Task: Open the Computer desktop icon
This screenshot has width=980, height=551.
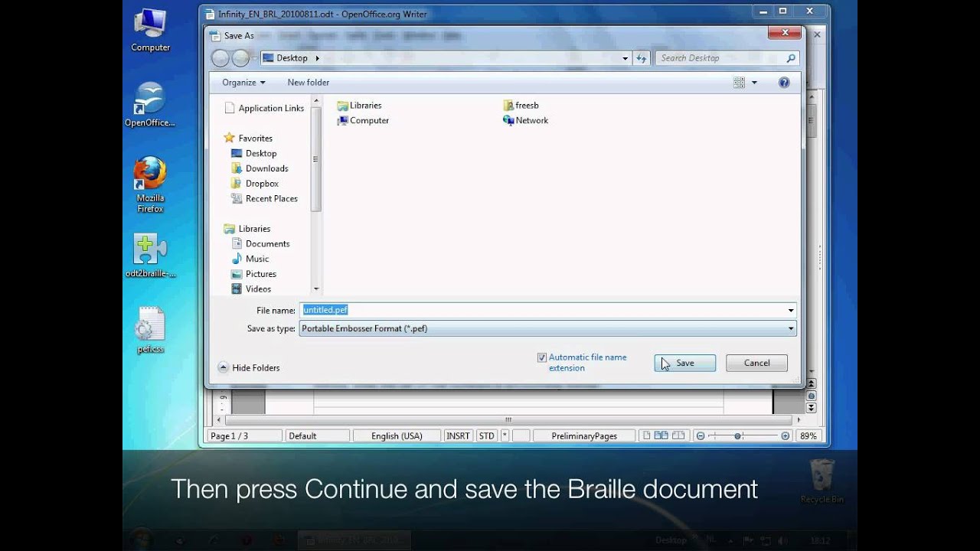Action: pos(150,29)
